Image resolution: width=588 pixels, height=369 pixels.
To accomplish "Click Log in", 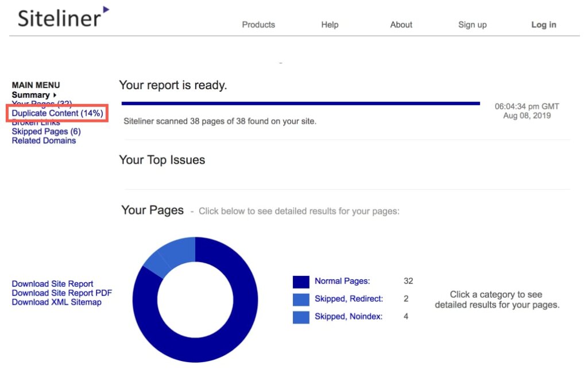I will click(543, 25).
